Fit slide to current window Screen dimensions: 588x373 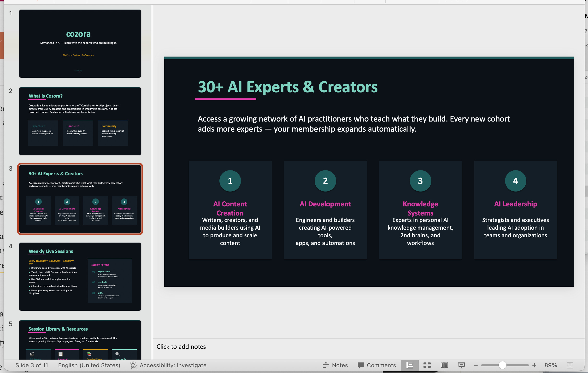pos(570,365)
